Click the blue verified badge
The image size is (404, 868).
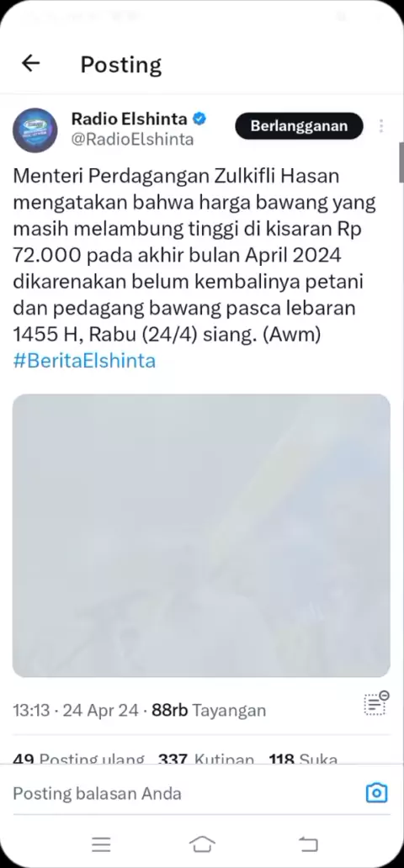click(199, 118)
